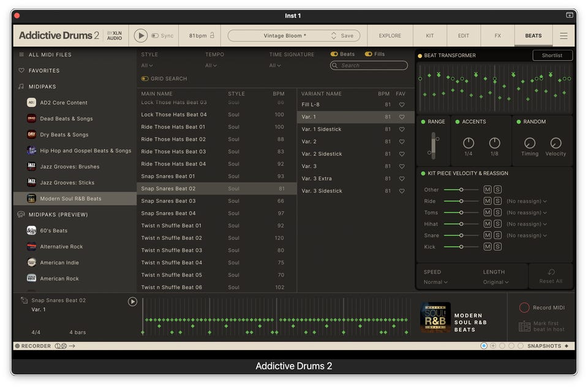Click the 1/4 accent knob
588x388 pixels.
[x=469, y=143]
